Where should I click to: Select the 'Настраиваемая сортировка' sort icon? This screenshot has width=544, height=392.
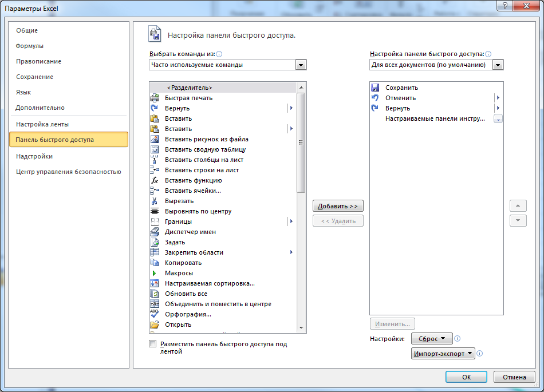tap(155, 283)
